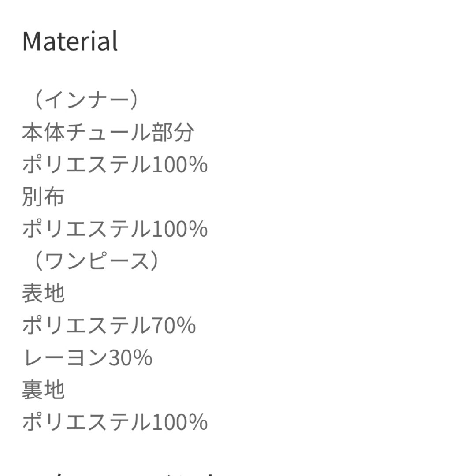Click the word ワンピース inside the parentheses
This screenshot has height=476, width=476.
(97, 261)
